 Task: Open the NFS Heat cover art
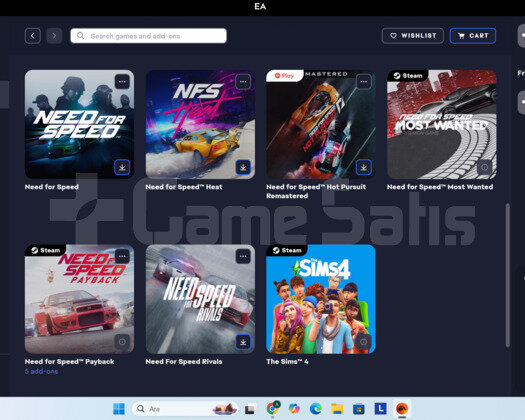200,124
